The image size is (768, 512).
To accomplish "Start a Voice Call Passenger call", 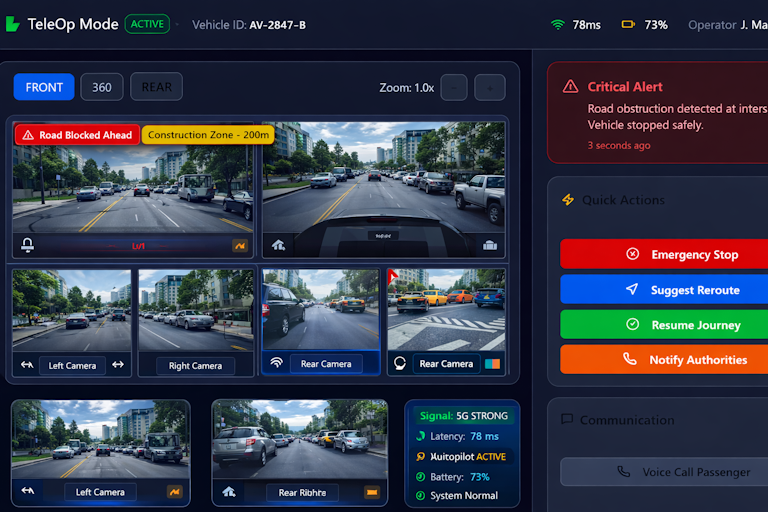I will point(664,472).
